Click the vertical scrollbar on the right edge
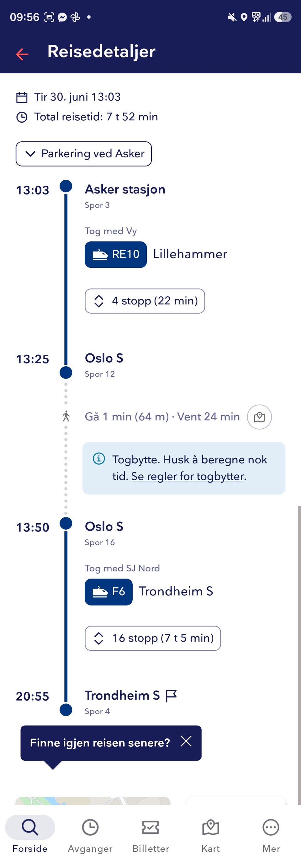The width and height of the screenshot is (301, 868). 299,655
